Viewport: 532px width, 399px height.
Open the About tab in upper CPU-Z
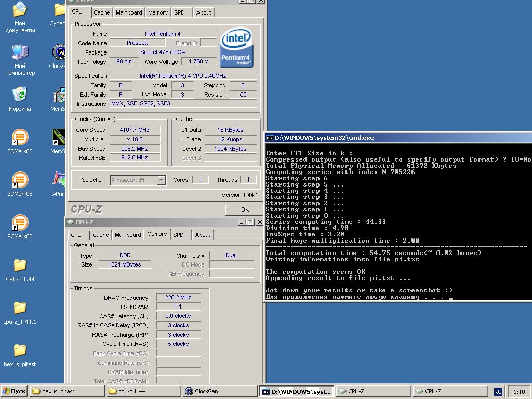point(204,12)
